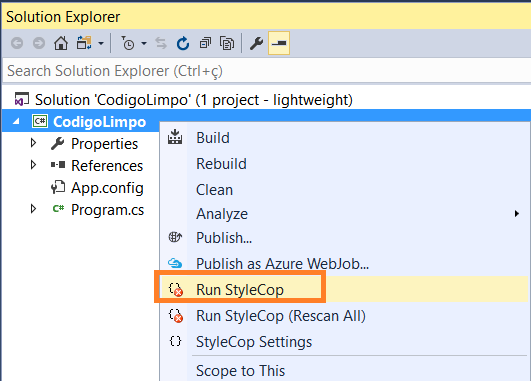
Task: Toggle the Preview Selected Items button
Action: pyautogui.click(x=279, y=43)
